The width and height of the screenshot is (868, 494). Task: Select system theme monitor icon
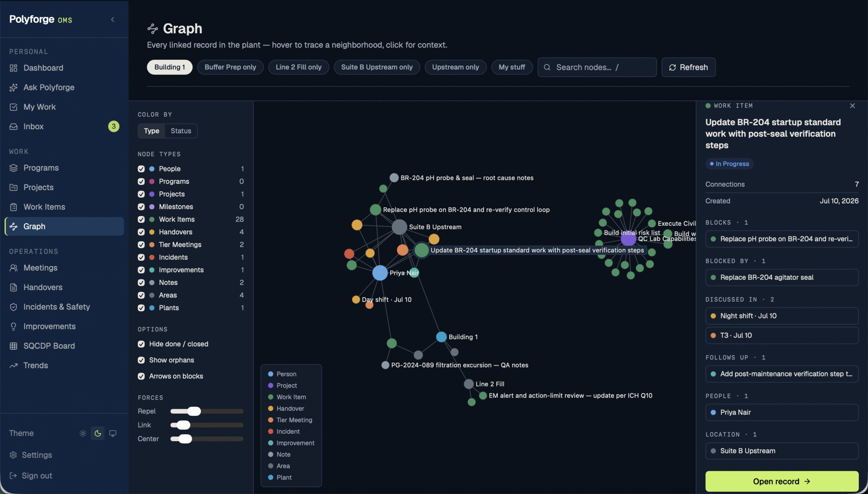[x=113, y=433]
